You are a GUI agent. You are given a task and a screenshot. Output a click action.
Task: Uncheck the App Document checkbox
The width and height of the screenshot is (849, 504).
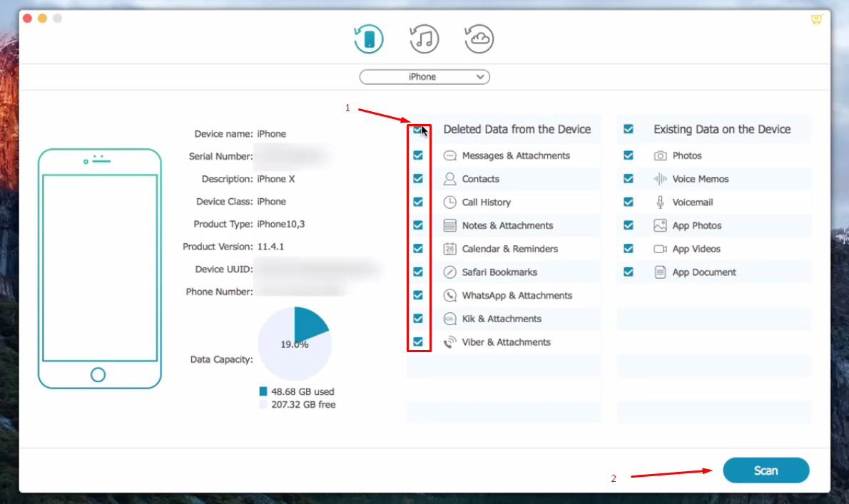pos(629,272)
